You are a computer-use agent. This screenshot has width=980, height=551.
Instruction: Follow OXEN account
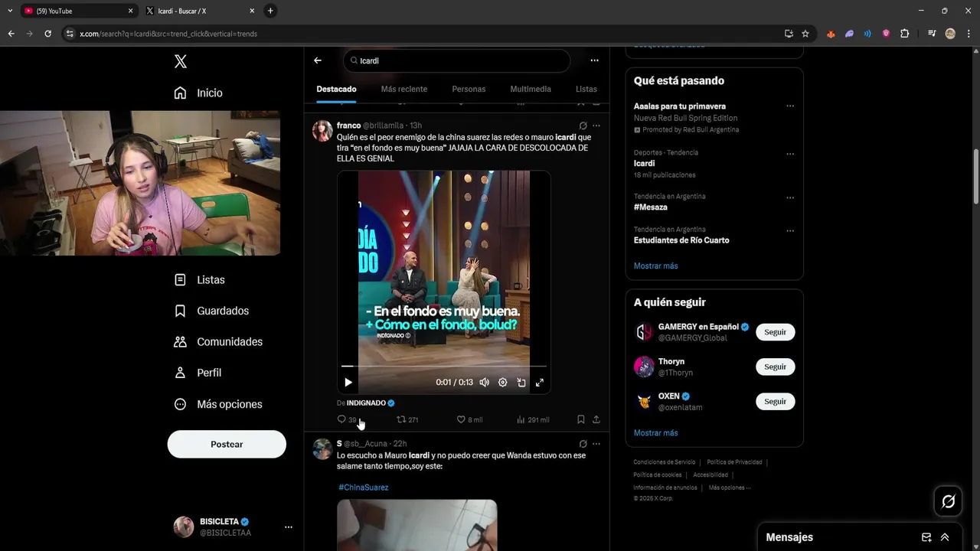[776, 402]
